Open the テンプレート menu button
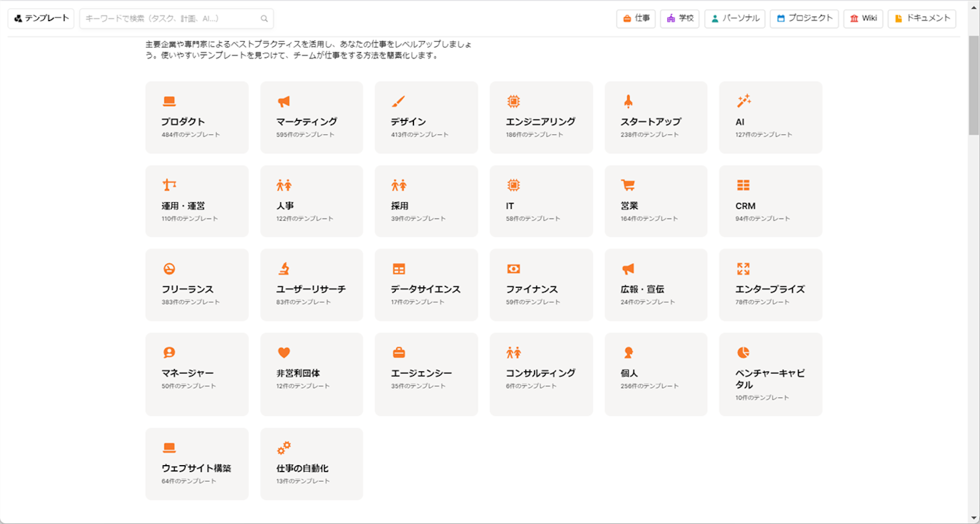This screenshot has height=524, width=980. (41, 18)
